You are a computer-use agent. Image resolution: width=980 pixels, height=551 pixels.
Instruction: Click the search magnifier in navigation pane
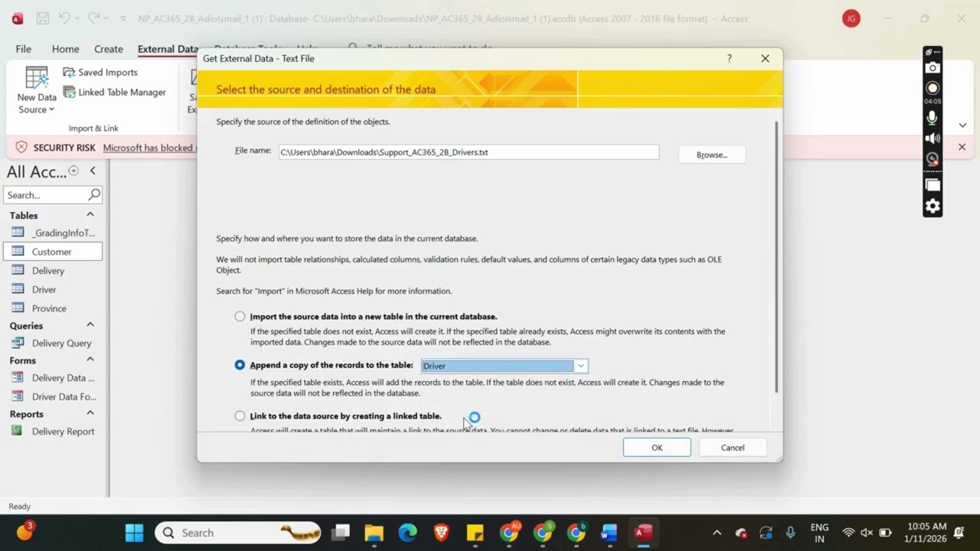point(94,194)
